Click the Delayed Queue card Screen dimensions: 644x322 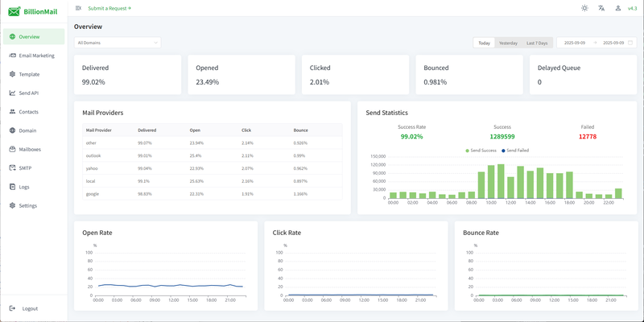583,75
